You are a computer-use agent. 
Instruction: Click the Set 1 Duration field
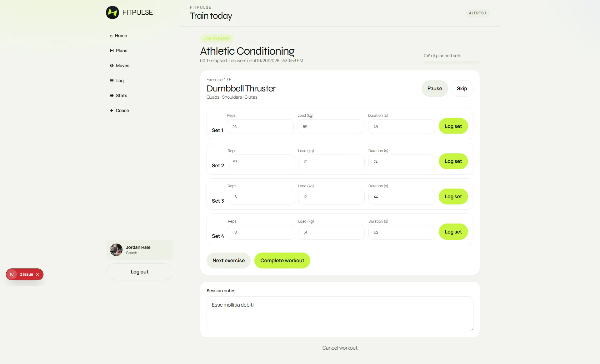(402, 127)
